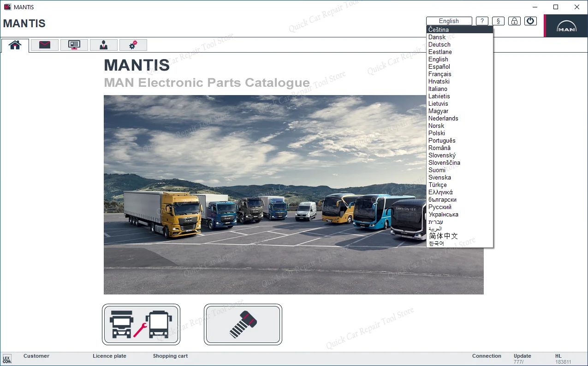Viewport: 588px width, 366px height.
Task: Click the MAN logo
Action: click(x=566, y=26)
